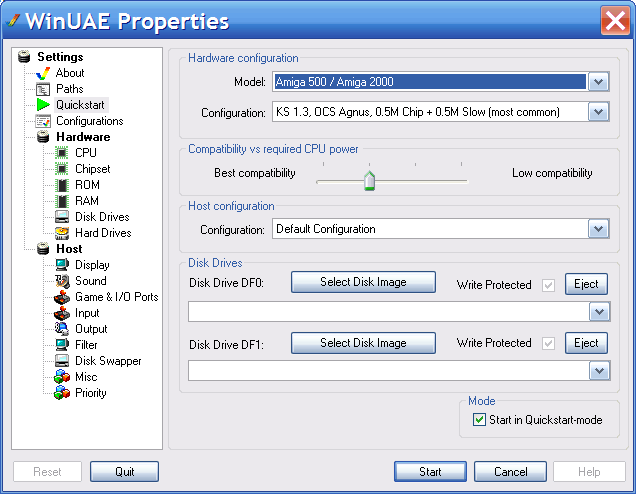Click the Disk Swapper drive icon

[62, 361]
